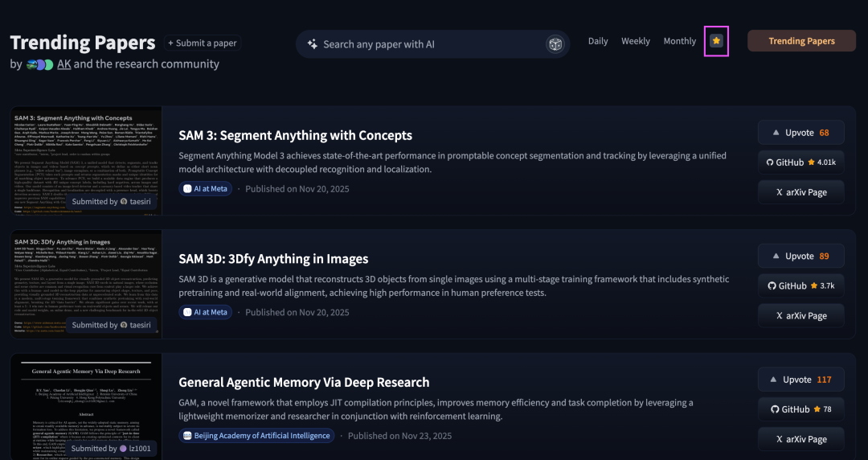
Task: Upvote the SAM 3 paper
Action: (x=800, y=133)
